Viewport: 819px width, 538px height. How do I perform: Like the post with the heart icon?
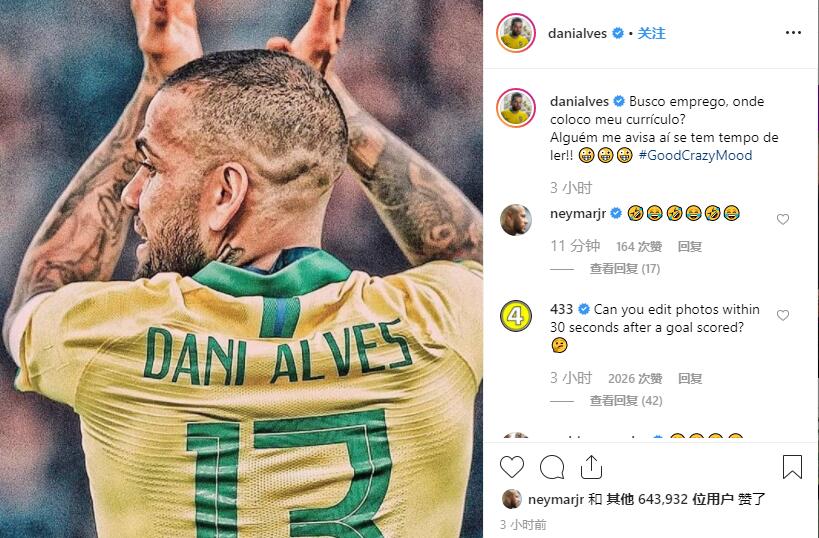pos(511,467)
